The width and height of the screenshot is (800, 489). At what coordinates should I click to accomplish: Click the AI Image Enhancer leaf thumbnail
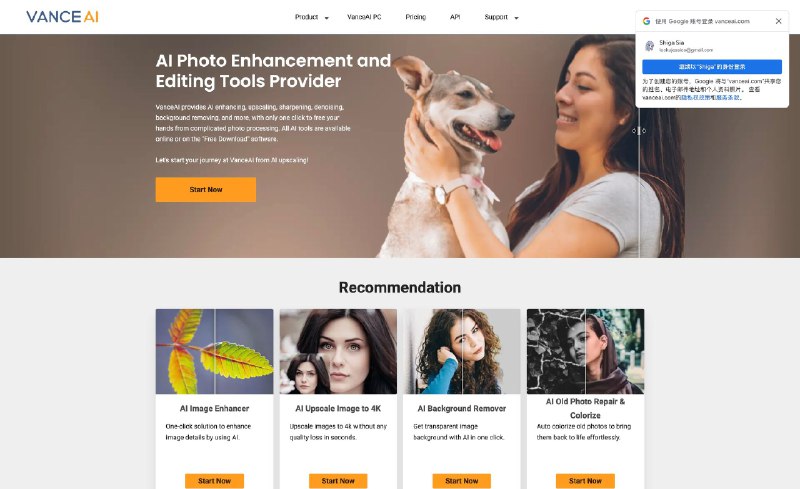pyautogui.click(x=214, y=351)
